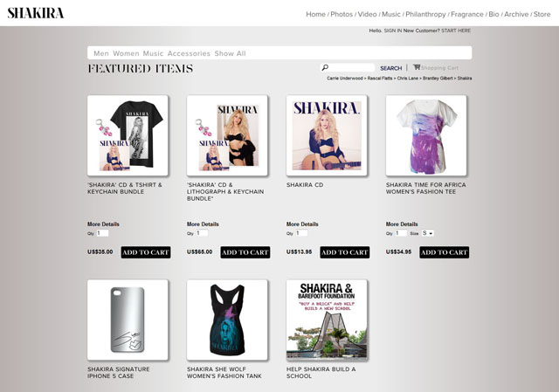Open Size dropdown for Time For Africa tee
Viewport: 559px width, 392px height.
click(x=427, y=233)
